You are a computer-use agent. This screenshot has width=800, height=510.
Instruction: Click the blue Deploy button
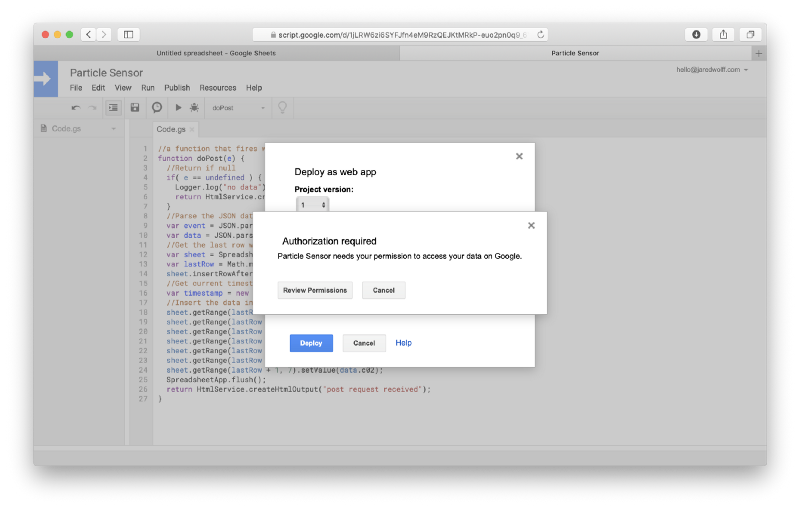pyautogui.click(x=311, y=343)
